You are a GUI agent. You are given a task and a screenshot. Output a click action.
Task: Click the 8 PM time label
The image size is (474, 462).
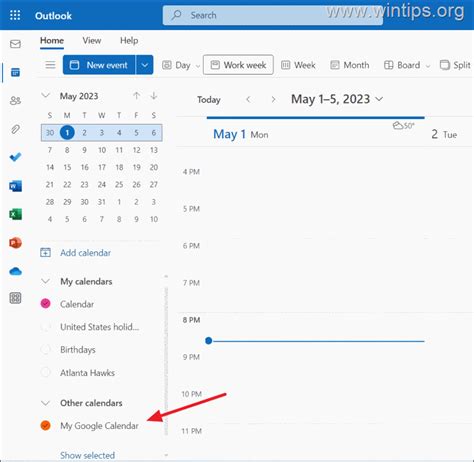point(191,320)
